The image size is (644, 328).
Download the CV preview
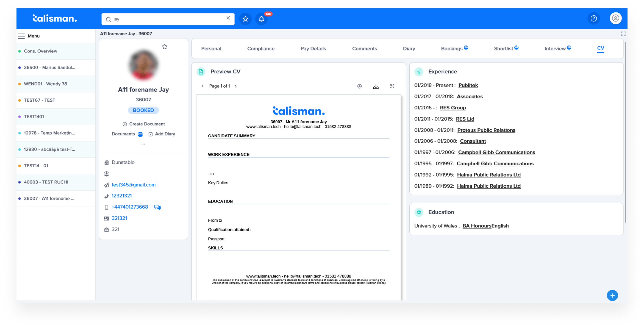tap(376, 87)
